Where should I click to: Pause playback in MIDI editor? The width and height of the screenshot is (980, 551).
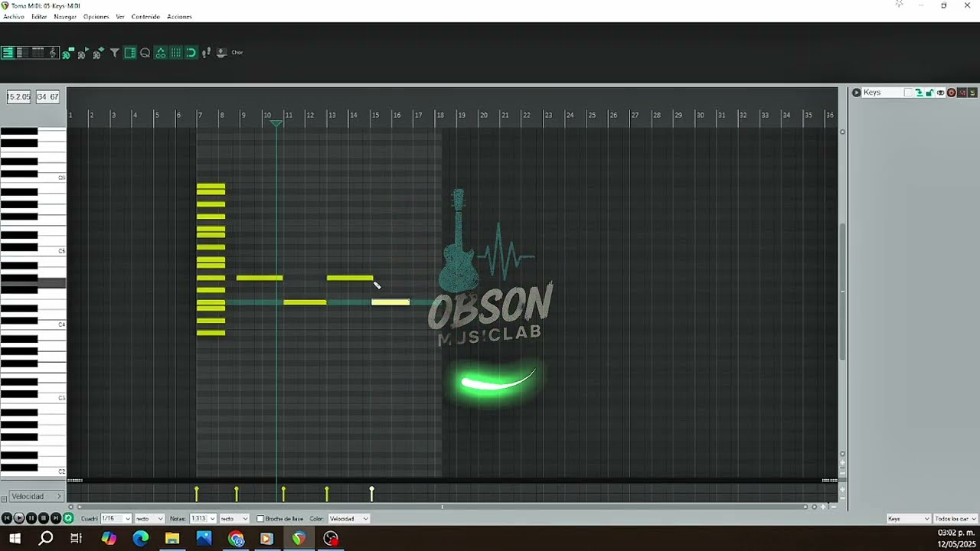[31, 518]
